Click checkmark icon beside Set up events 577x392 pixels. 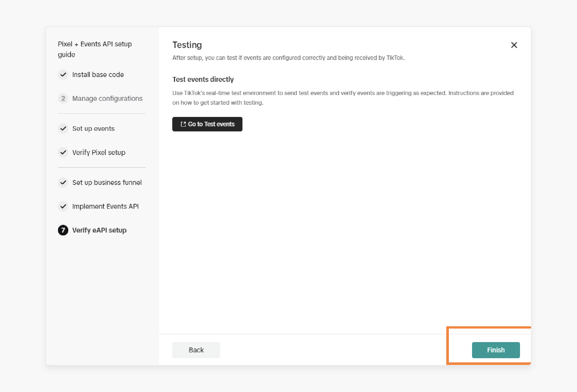tap(63, 129)
